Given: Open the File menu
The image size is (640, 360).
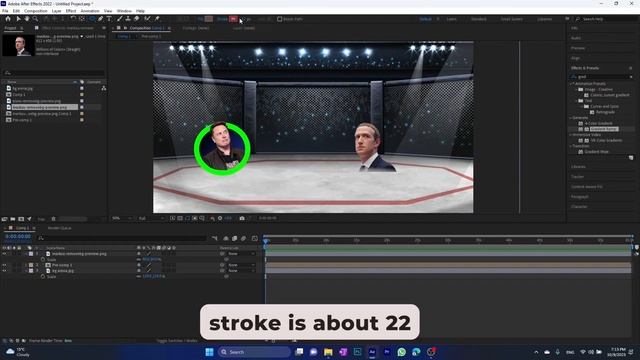Looking at the screenshot, I should pyautogui.click(x=5, y=11).
